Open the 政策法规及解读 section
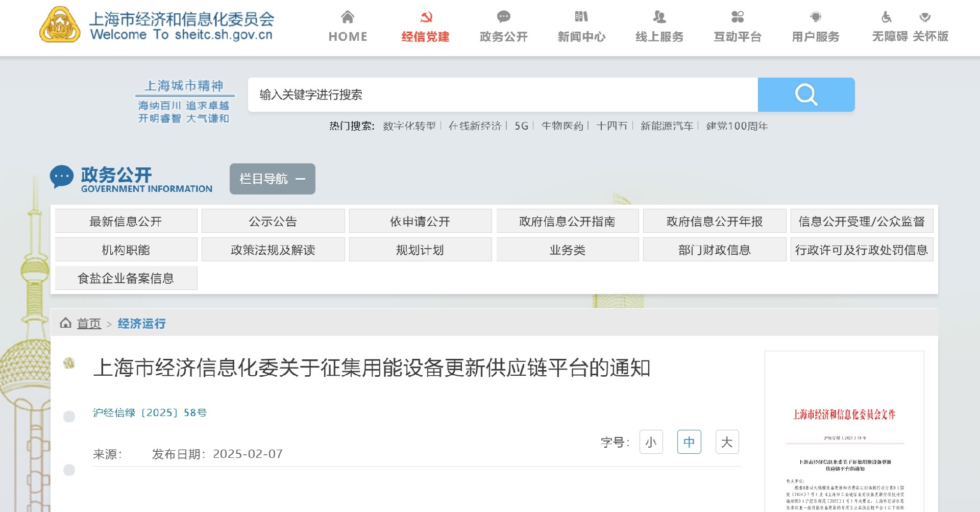Image resolution: width=980 pixels, height=512 pixels. 273,250
